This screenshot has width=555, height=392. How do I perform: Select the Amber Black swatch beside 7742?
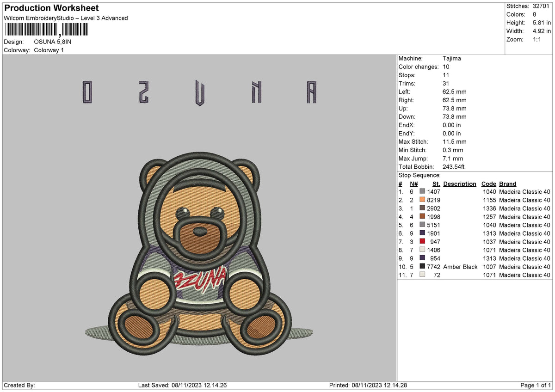coord(422,266)
